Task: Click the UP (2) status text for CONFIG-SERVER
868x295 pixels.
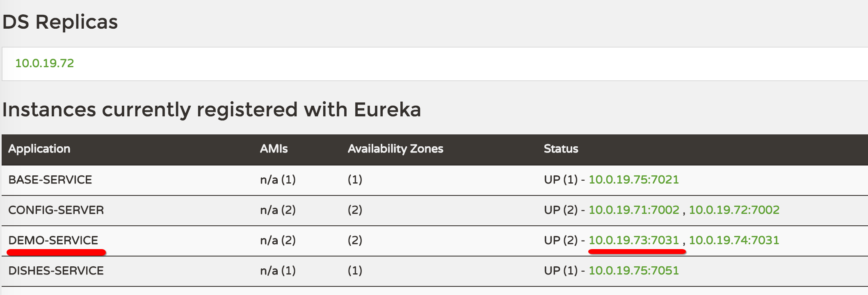Action: click(x=561, y=210)
